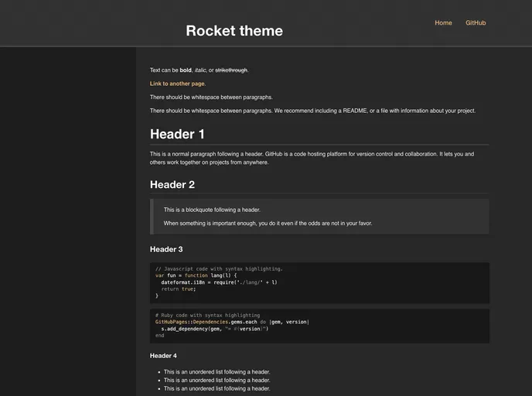
Task: Follow the 'Link to another page' link
Action: 178,84
